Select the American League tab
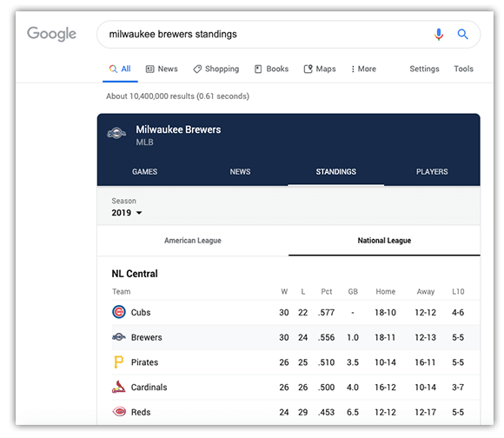 pos(193,241)
